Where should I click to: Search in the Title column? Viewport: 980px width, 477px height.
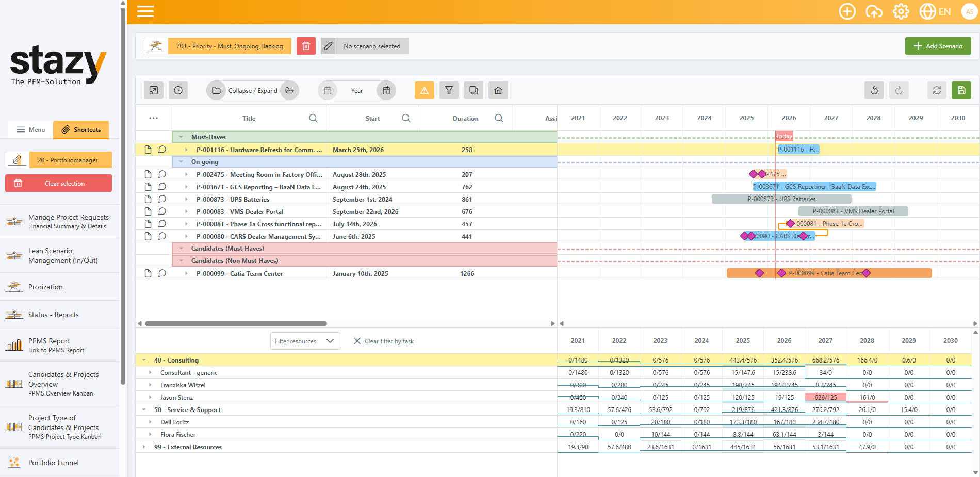(x=313, y=118)
